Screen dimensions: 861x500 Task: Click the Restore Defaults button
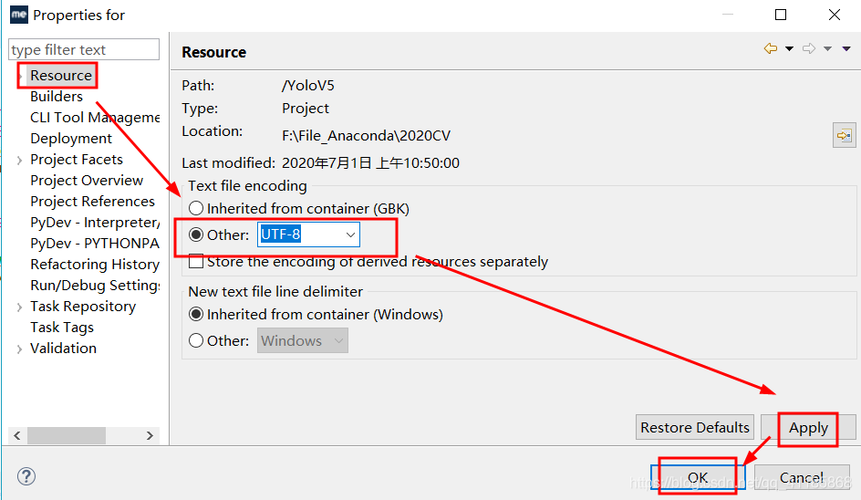[695, 428]
